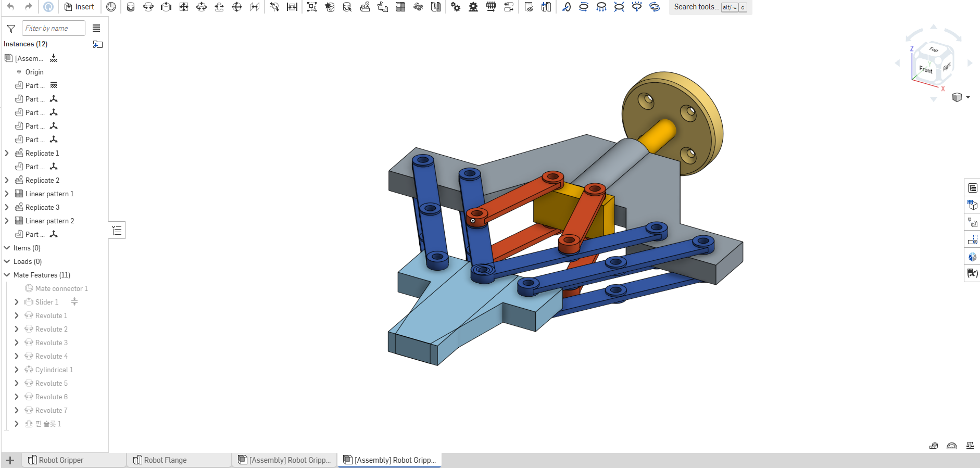Open the Search tools box
Image resolution: width=980 pixels, height=468 pixels.
[x=710, y=7]
